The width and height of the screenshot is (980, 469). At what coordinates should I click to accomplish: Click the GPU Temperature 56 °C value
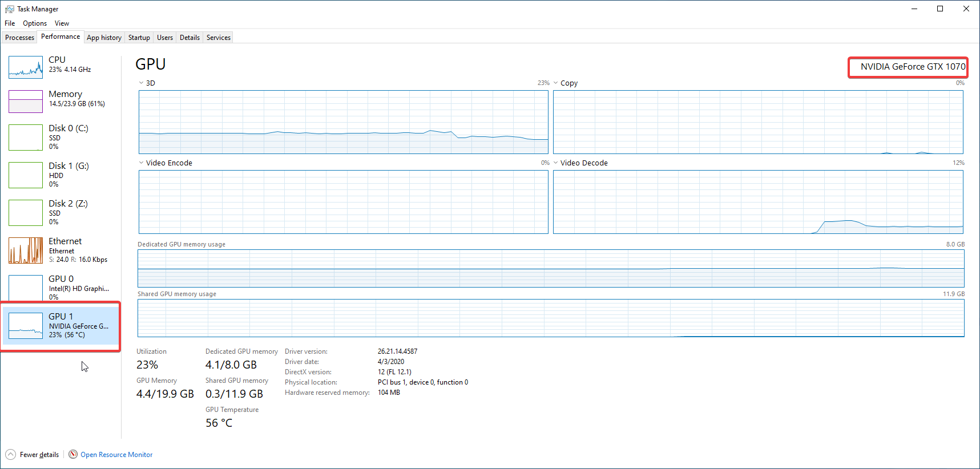[219, 423]
